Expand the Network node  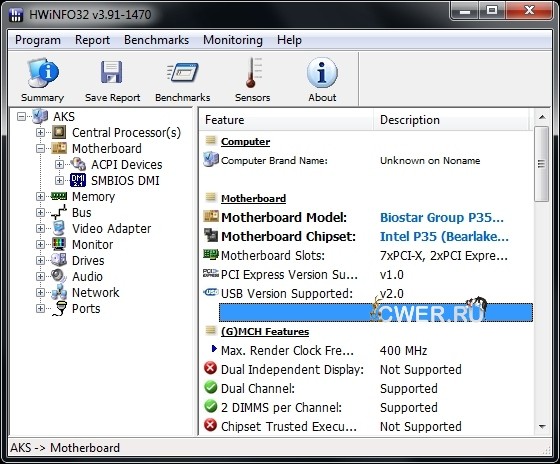(40, 293)
